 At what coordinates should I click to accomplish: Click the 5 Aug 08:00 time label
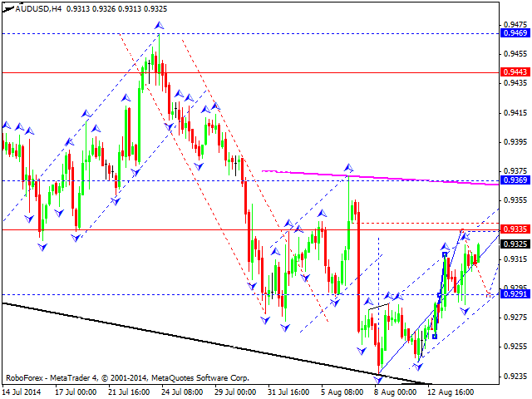coord(342,392)
